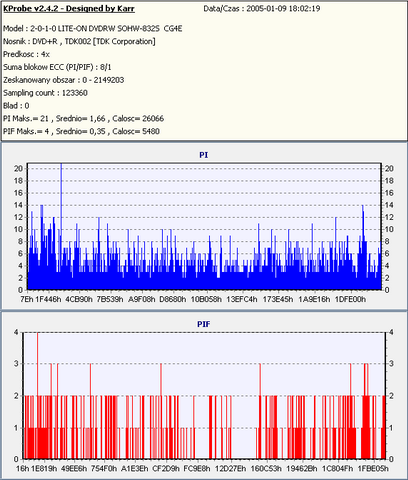Image resolution: width=408 pixels, height=480 pixels.
Task: Click the PI chart title
Action: coord(204,155)
